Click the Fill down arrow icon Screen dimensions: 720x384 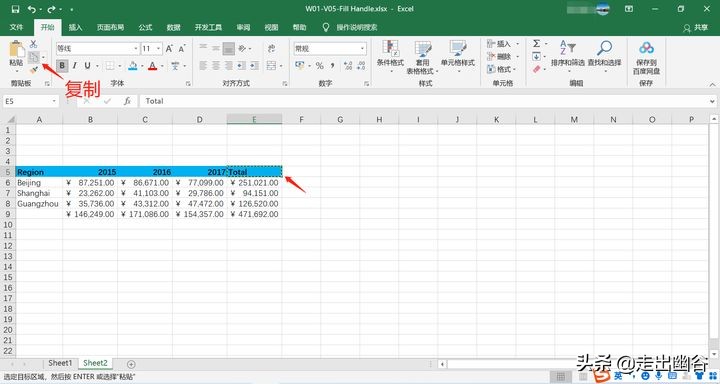[x=536, y=56]
